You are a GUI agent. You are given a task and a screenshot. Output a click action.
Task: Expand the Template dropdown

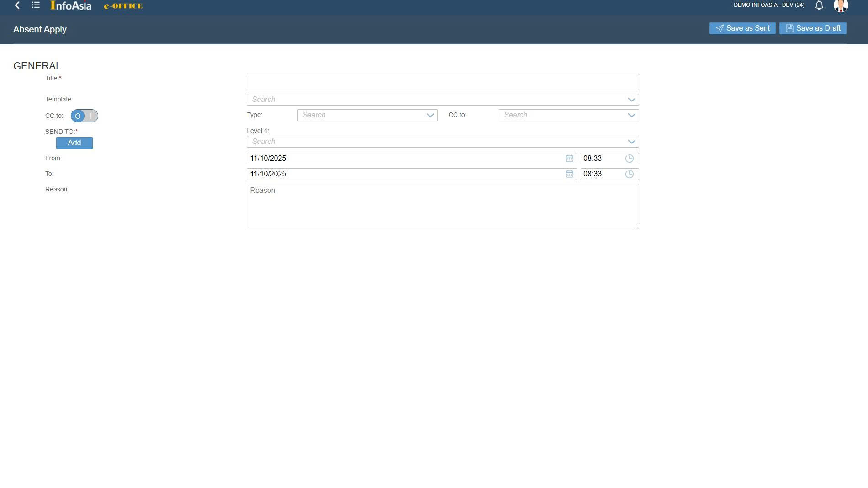[x=631, y=100]
